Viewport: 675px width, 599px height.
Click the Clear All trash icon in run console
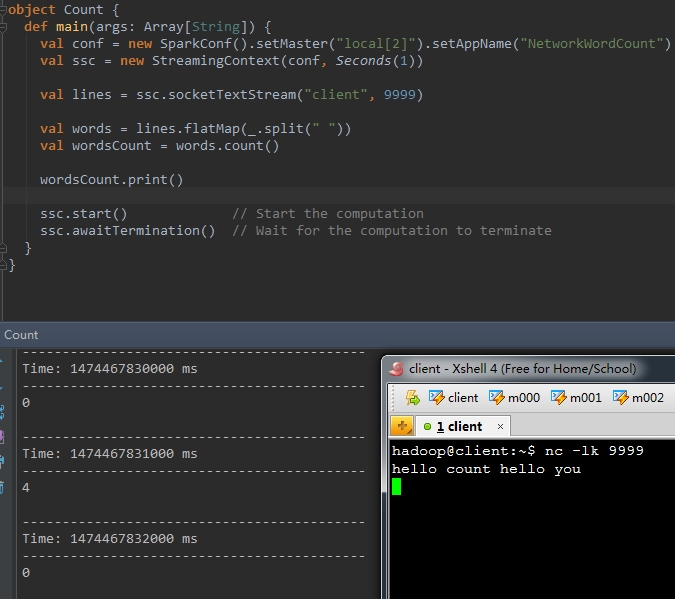[x=2, y=488]
